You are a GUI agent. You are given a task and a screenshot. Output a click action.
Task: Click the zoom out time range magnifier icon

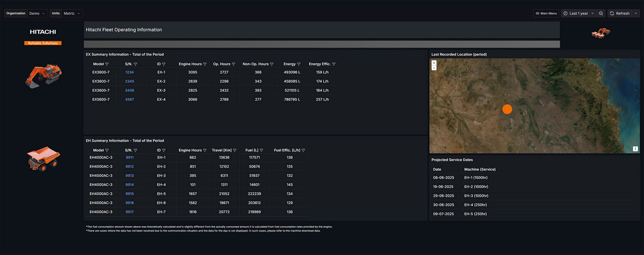click(601, 13)
